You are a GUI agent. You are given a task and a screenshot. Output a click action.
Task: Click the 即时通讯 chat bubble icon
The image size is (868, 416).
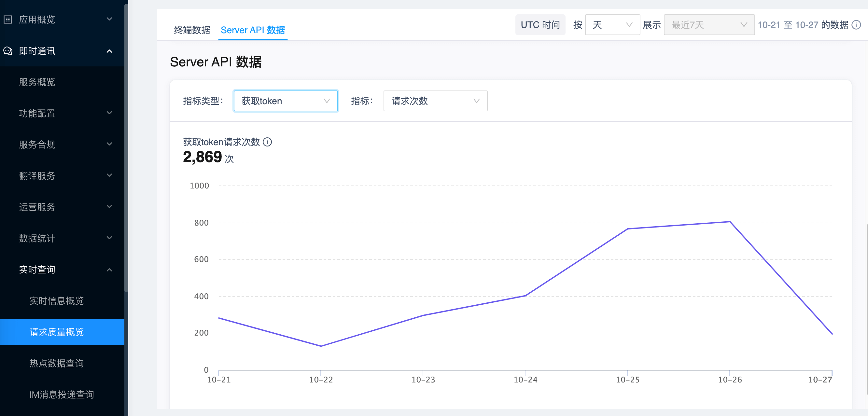click(x=8, y=51)
